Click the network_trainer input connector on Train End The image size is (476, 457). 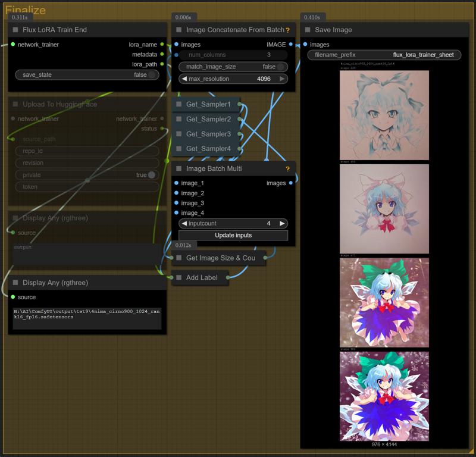tap(12, 45)
